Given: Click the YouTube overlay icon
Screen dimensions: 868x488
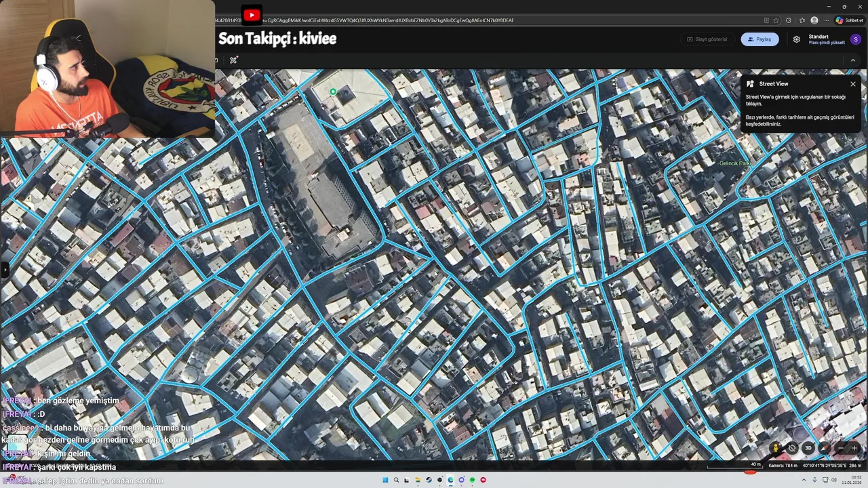Looking at the screenshot, I should [x=252, y=15].
